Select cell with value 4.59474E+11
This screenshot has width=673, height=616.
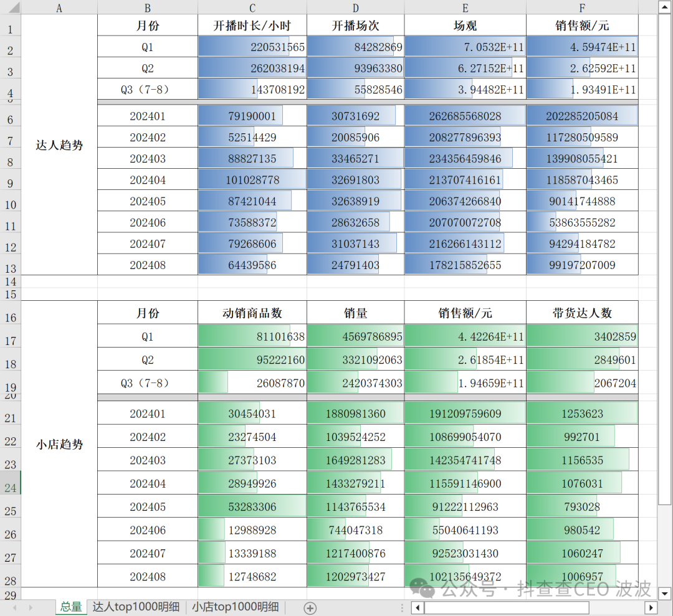click(582, 46)
